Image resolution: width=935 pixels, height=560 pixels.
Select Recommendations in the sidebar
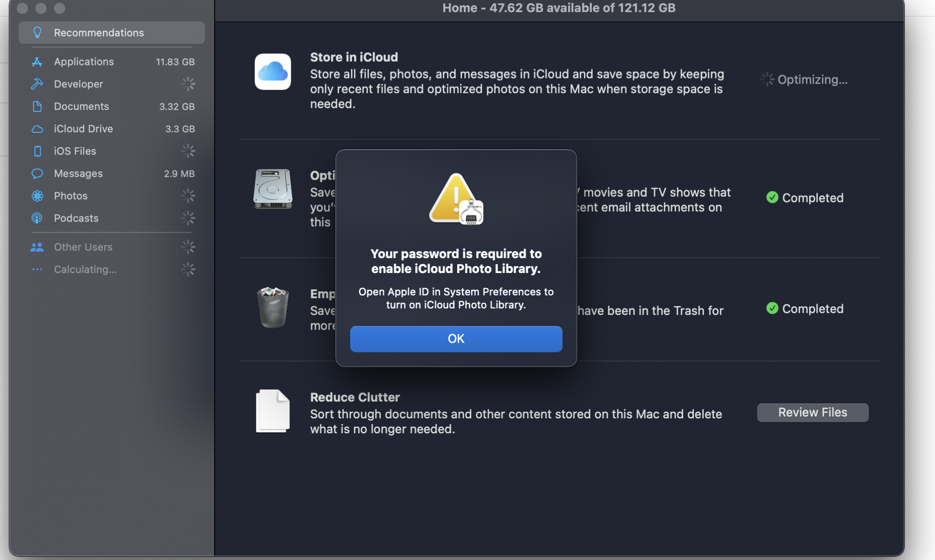click(x=111, y=33)
